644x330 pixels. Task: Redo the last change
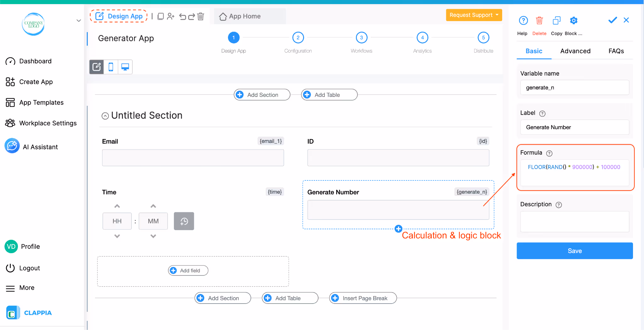tap(192, 16)
